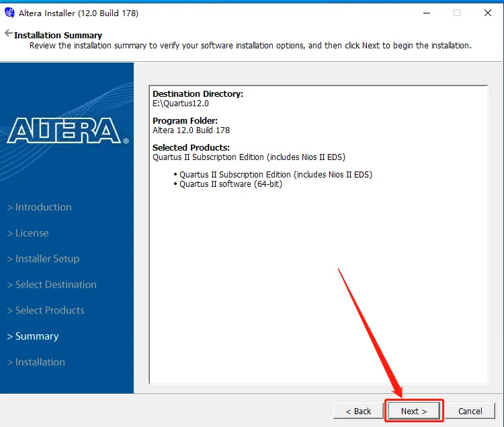Cancel the Altera installation

click(x=470, y=411)
